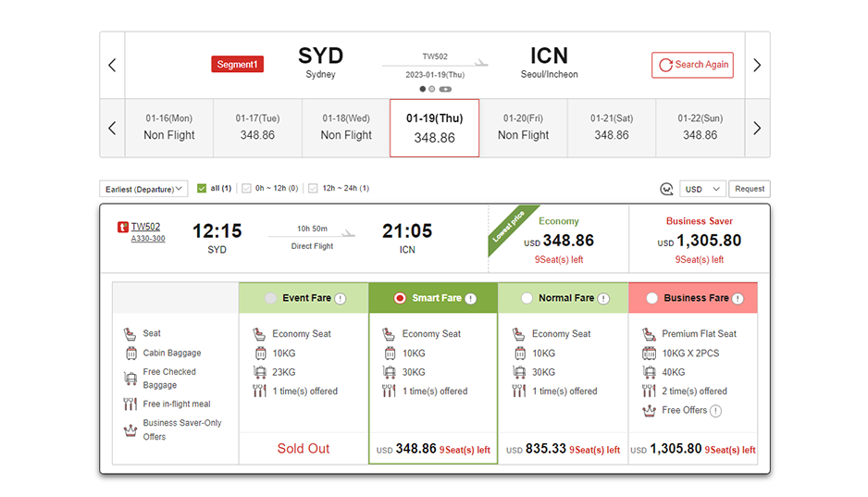
Task: Select the 01-17(Tue) date tab
Action: point(257,128)
